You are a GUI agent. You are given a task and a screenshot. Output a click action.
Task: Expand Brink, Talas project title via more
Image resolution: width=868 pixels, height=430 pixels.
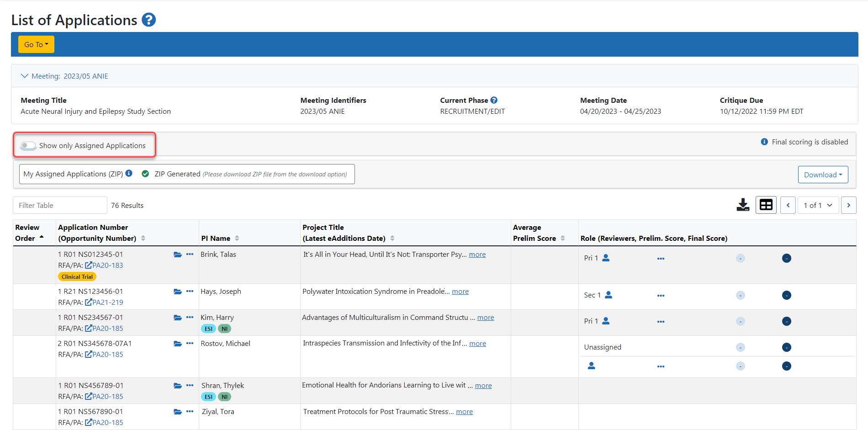[x=477, y=254]
